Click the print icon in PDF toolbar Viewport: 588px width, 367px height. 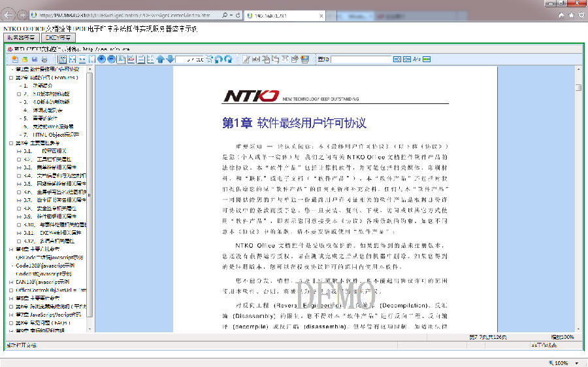(44, 59)
